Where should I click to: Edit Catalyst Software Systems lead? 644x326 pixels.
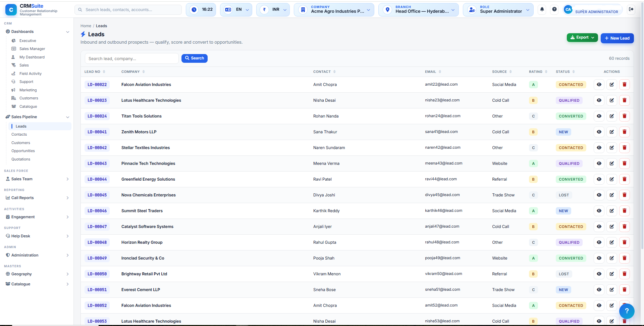coord(612,227)
